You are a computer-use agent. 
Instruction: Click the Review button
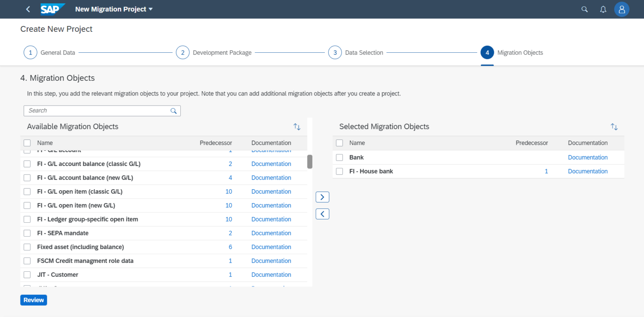tap(33, 300)
